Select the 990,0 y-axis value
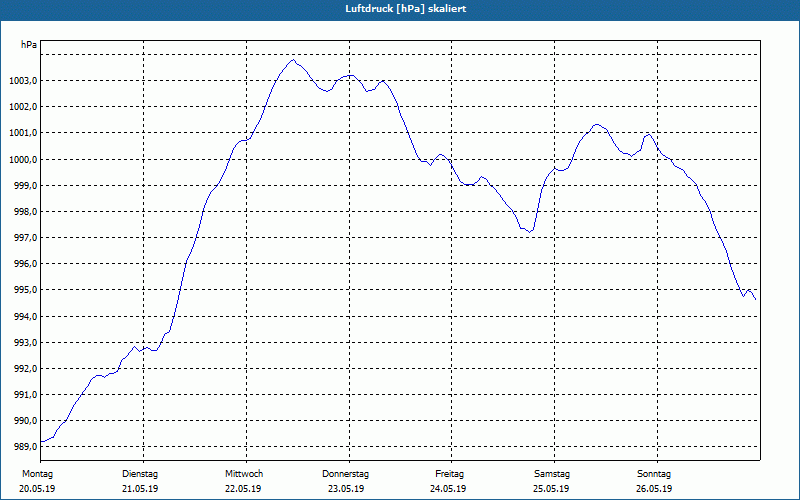This screenshot has width=800, height=500. point(26,420)
